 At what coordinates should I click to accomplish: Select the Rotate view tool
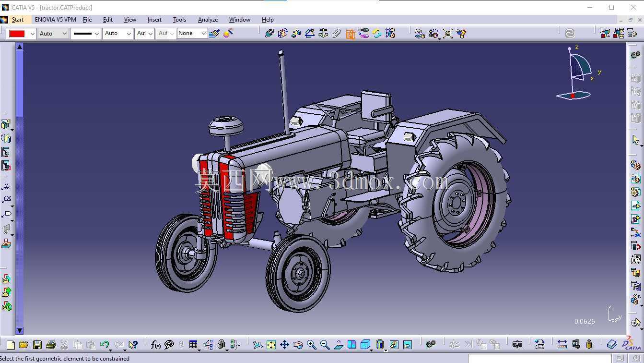point(298,344)
